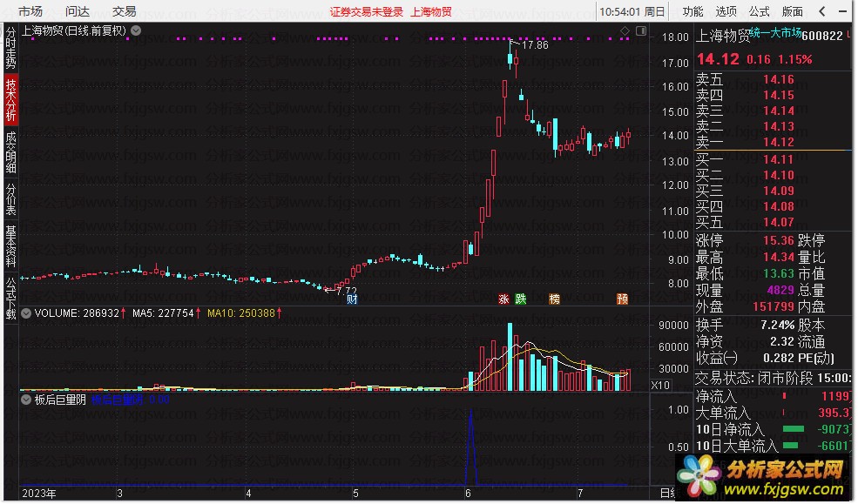Click the 财 info marker on chart
Viewport: 858px width, 504px height.
click(x=352, y=299)
